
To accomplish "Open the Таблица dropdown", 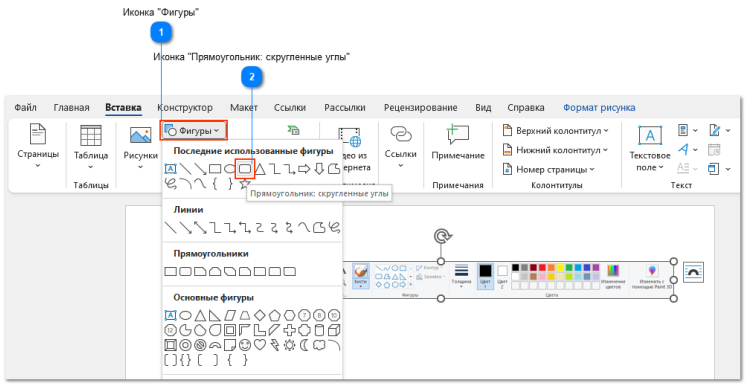I will (91, 147).
